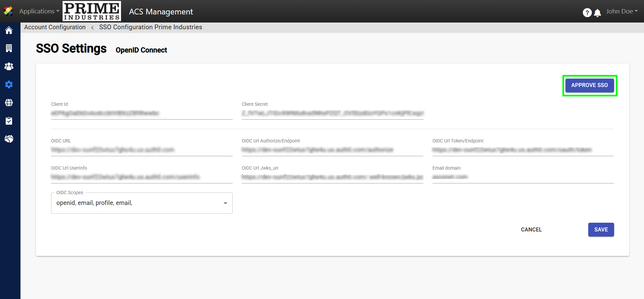Open the handshake sidebar icon
This screenshot has width=644, height=299.
tap(9, 139)
